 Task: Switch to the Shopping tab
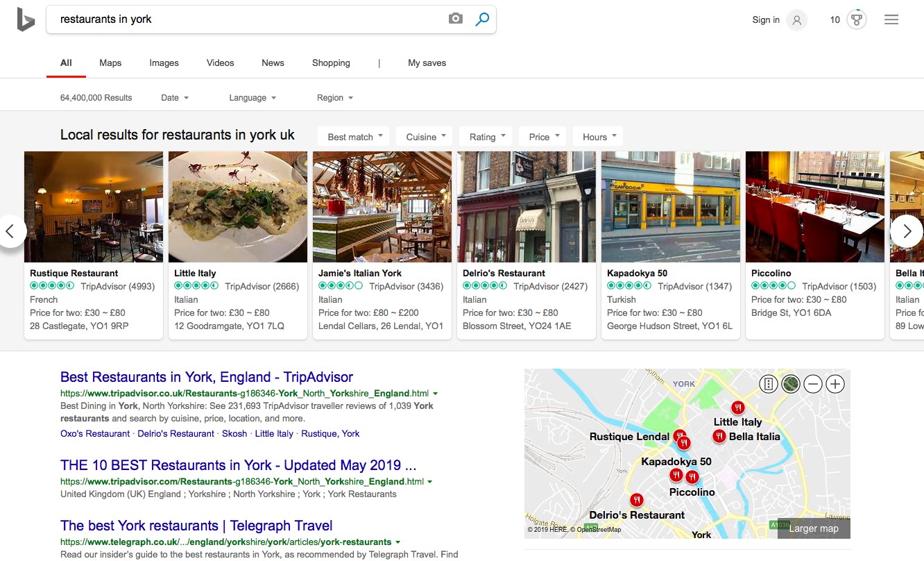331,62
